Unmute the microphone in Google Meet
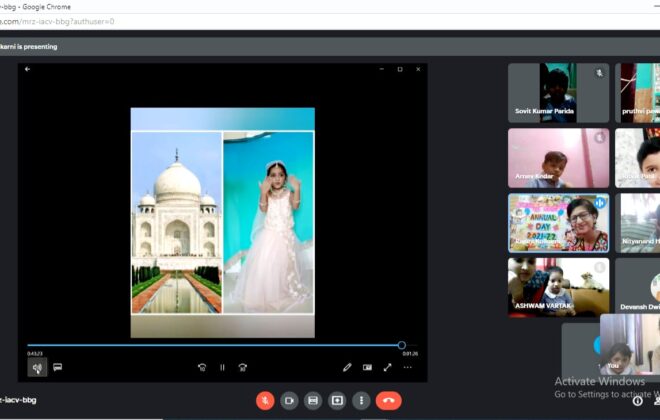The width and height of the screenshot is (660, 420). (265, 401)
